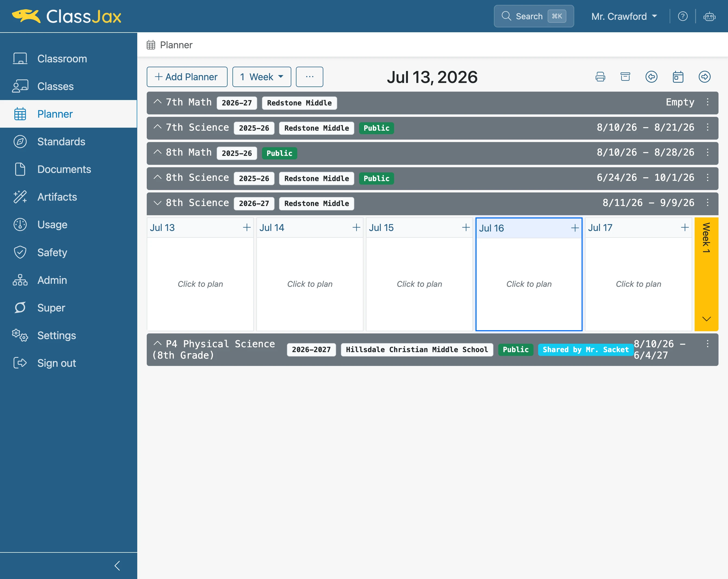Expand the 7th Science planner
This screenshot has width=728, height=579.
[x=157, y=127]
